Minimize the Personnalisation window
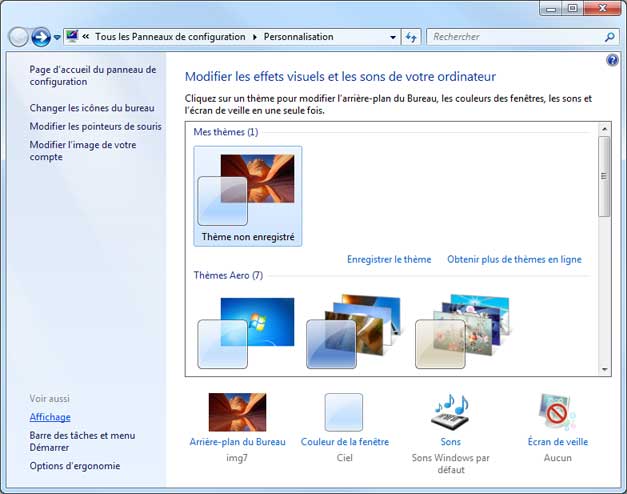 pos(551,8)
